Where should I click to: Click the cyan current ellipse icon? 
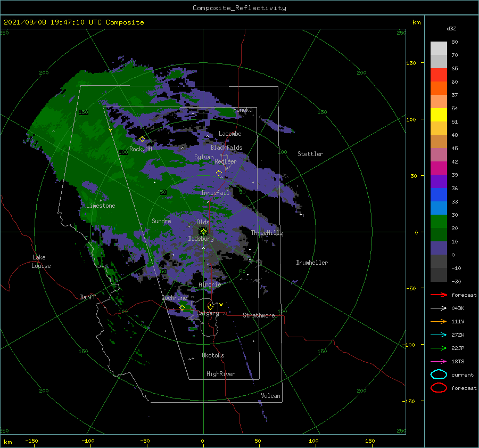point(439,374)
